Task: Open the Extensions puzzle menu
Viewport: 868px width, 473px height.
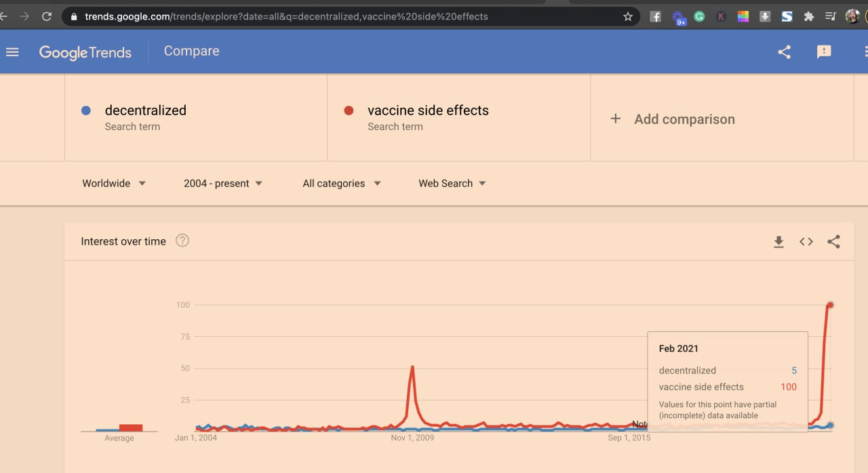Action: pos(808,16)
